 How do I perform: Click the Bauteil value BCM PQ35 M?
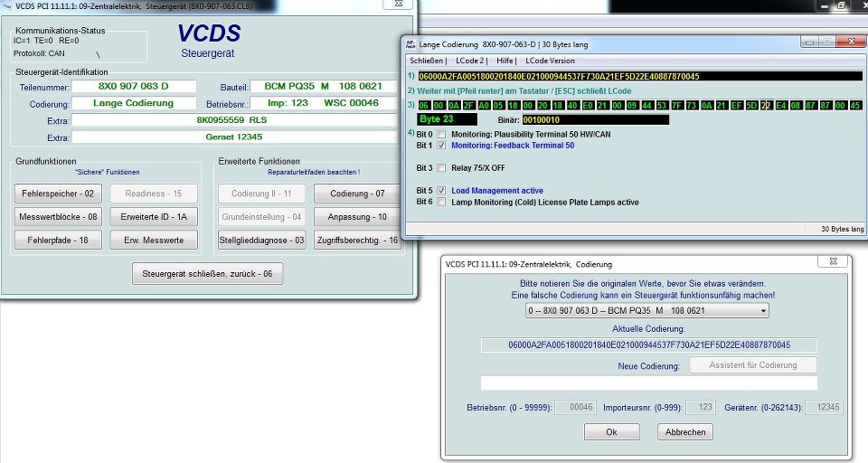tap(324, 87)
